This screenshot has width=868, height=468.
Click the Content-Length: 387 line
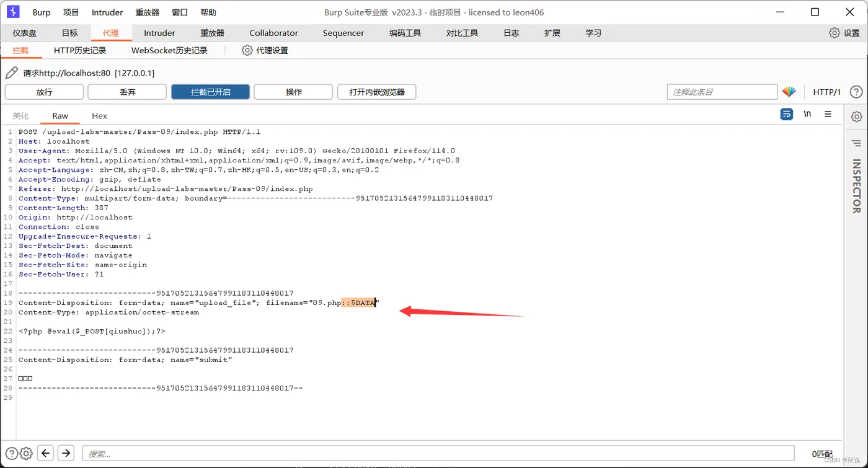pyautogui.click(x=63, y=208)
